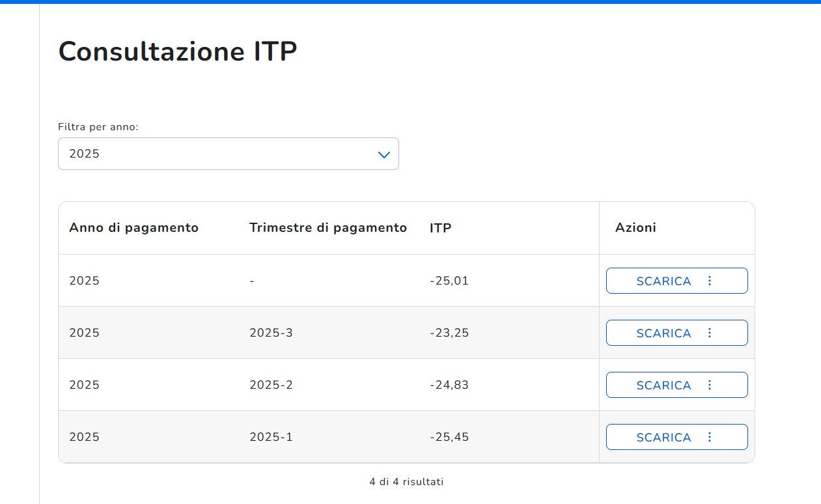
Task: Click the Azioni column header
Action: [635, 228]
